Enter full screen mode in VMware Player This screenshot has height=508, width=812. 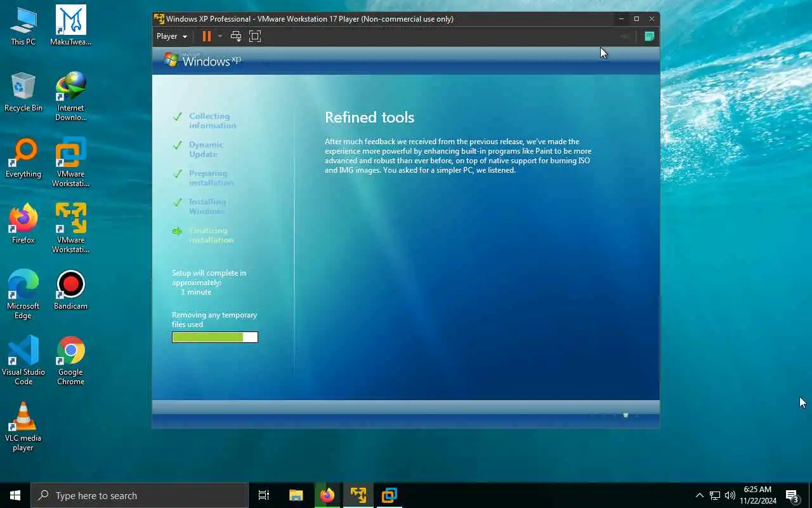255,36
